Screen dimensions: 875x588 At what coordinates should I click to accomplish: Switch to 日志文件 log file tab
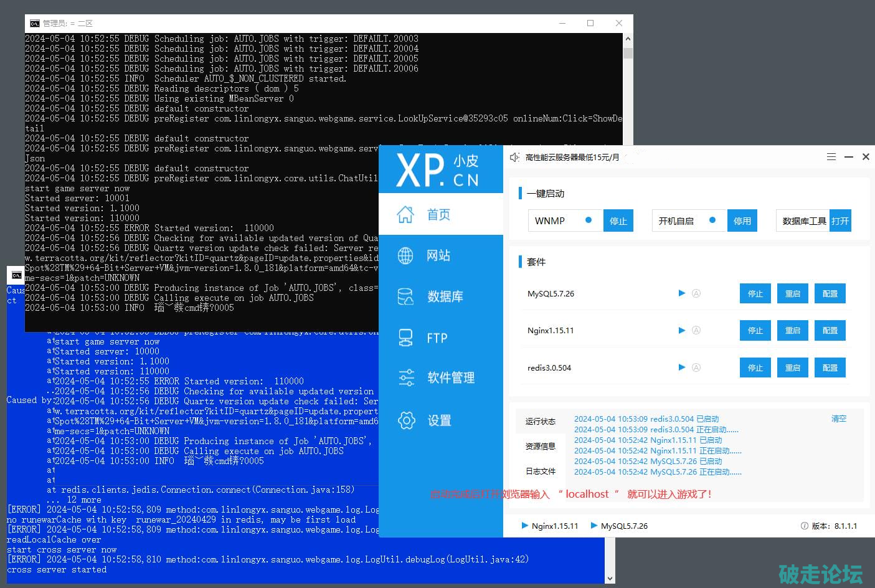540,471
